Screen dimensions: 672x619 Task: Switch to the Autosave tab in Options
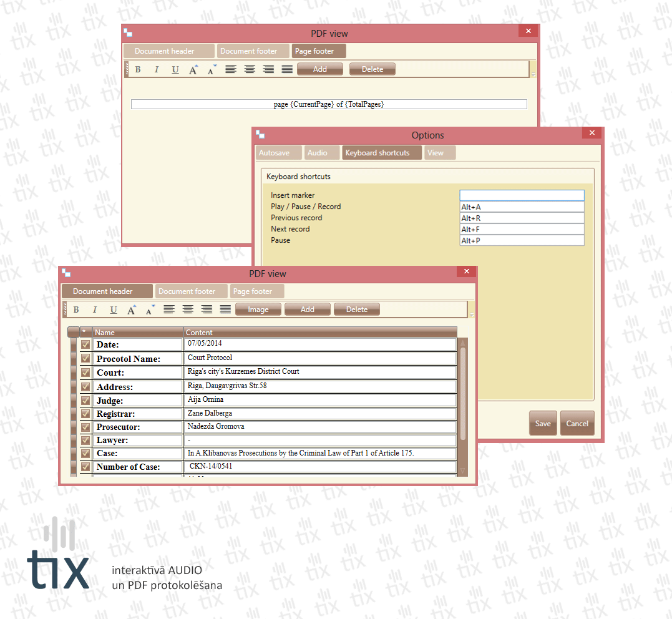(x=278, y=153)
